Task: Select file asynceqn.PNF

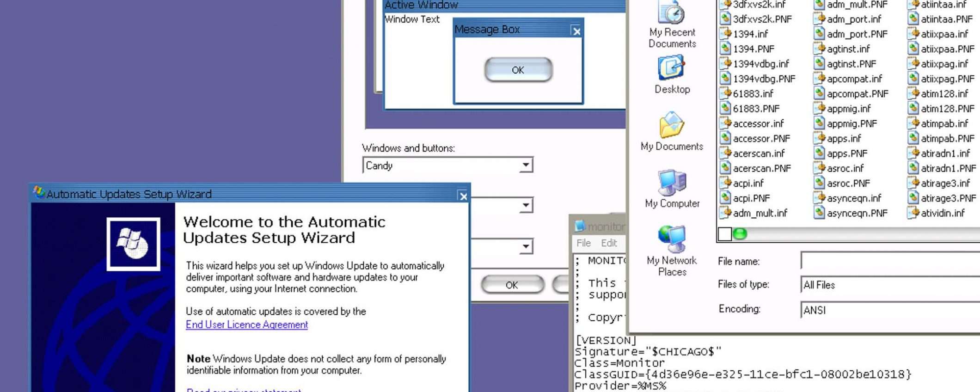Action: (x=857, y=213)
